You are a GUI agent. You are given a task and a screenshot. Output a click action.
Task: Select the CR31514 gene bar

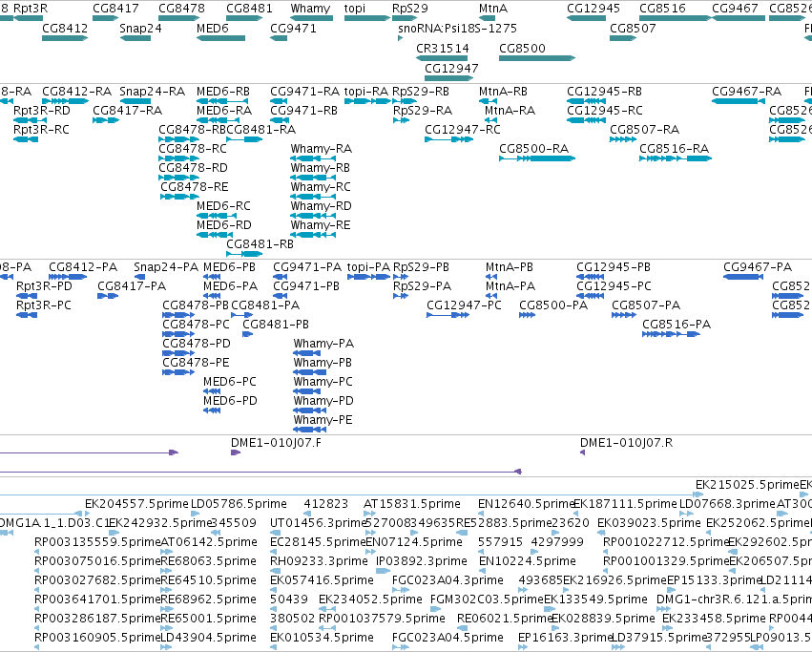(442, 58)
